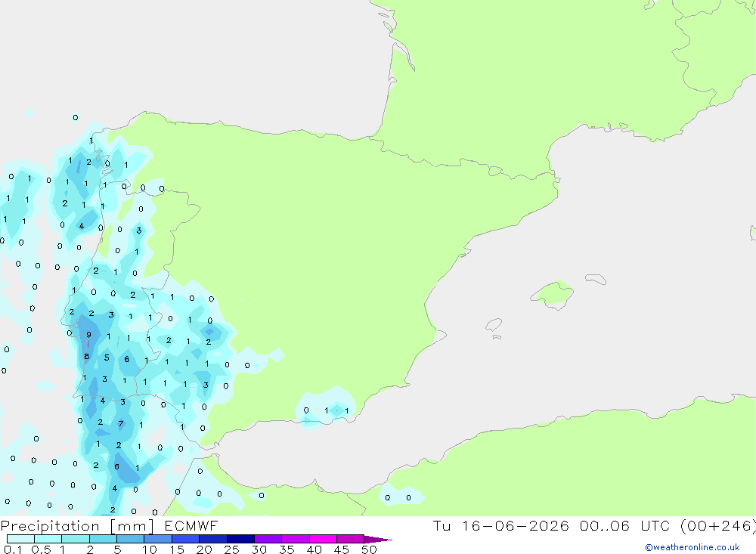The height and width of the screenshot is (554, 756).
Task: Click the 'ECMWF' model label
Action: (191, 525)
